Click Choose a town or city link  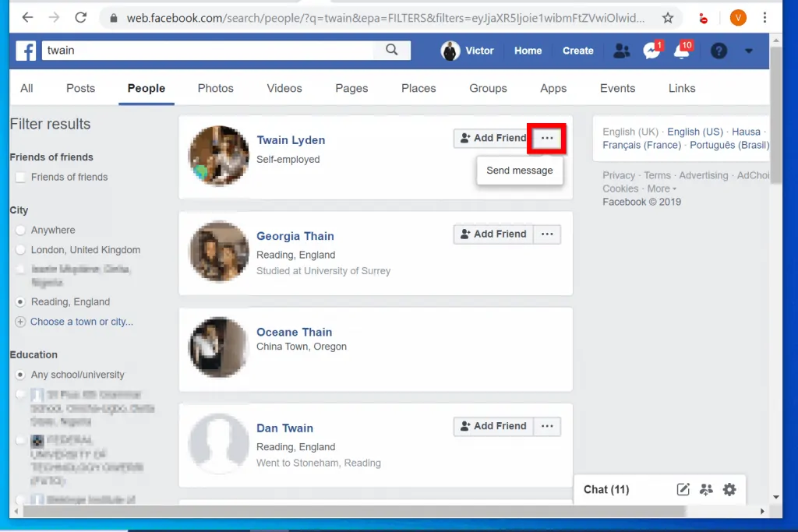(81, 322)
